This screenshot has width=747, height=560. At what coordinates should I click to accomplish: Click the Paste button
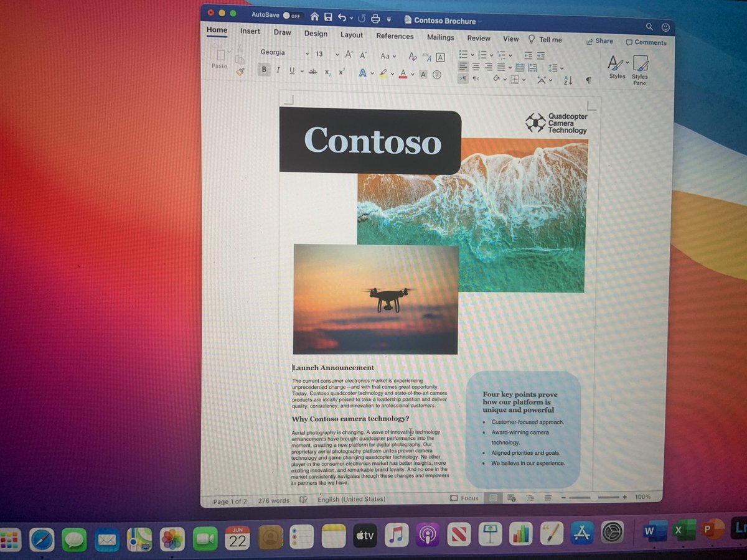point(220,59)
